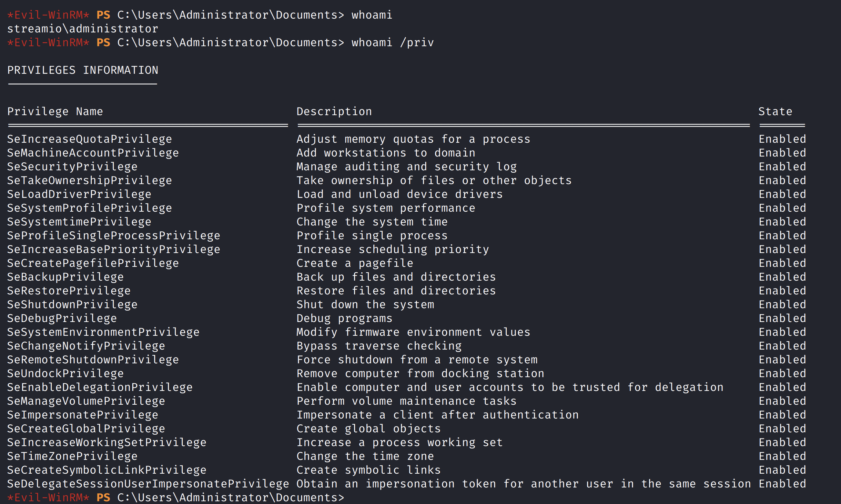
Task: Click the Enabled state for SeIncreaseQuotaPrivilege
Action: coord(782,139)
